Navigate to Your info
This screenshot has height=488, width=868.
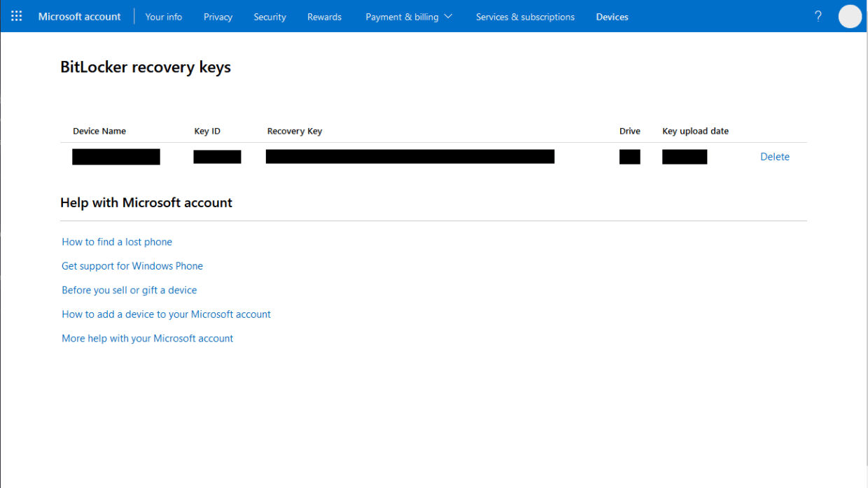[163, 16]
